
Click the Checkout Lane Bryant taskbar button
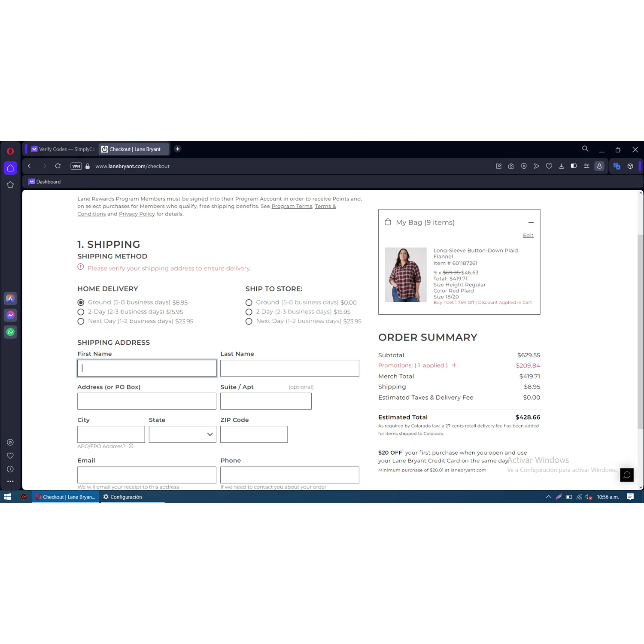66,497
